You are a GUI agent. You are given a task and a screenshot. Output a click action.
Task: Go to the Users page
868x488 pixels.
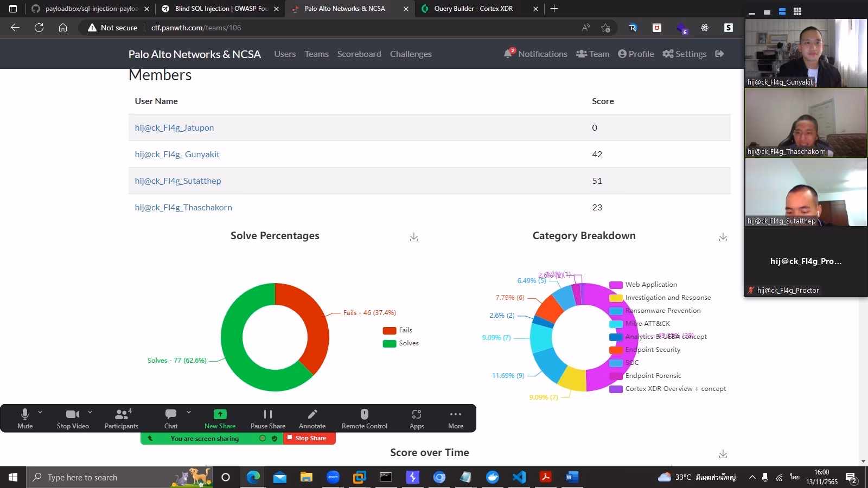pyautogui.click(x=285, y=54)
